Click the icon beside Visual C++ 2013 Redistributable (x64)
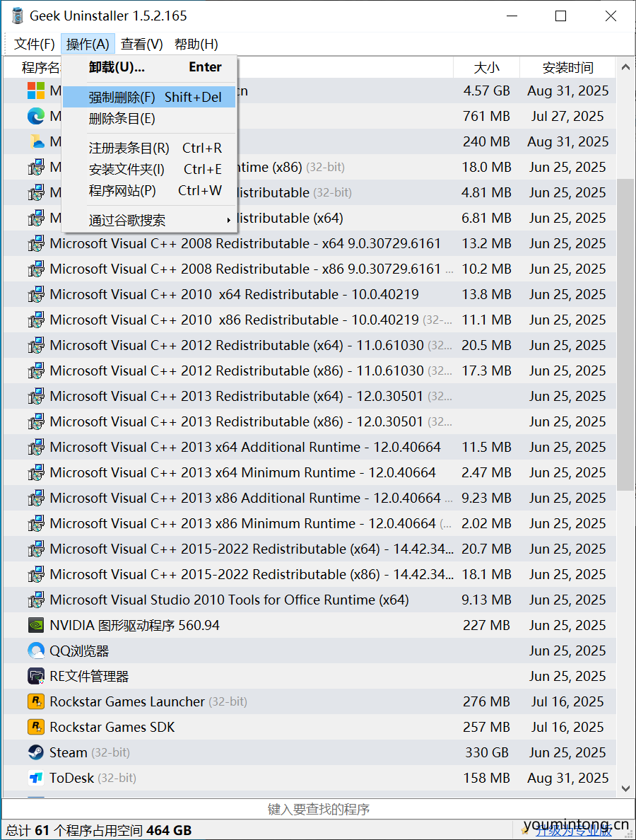Viewport: 636px width, 840px height. (36, 396)
